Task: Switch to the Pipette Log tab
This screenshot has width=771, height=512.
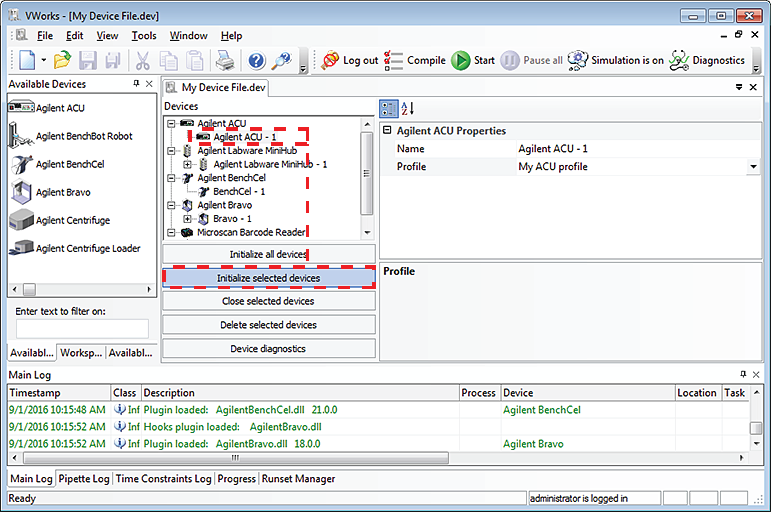Action: pyautogui.click(x=83, y=479)
